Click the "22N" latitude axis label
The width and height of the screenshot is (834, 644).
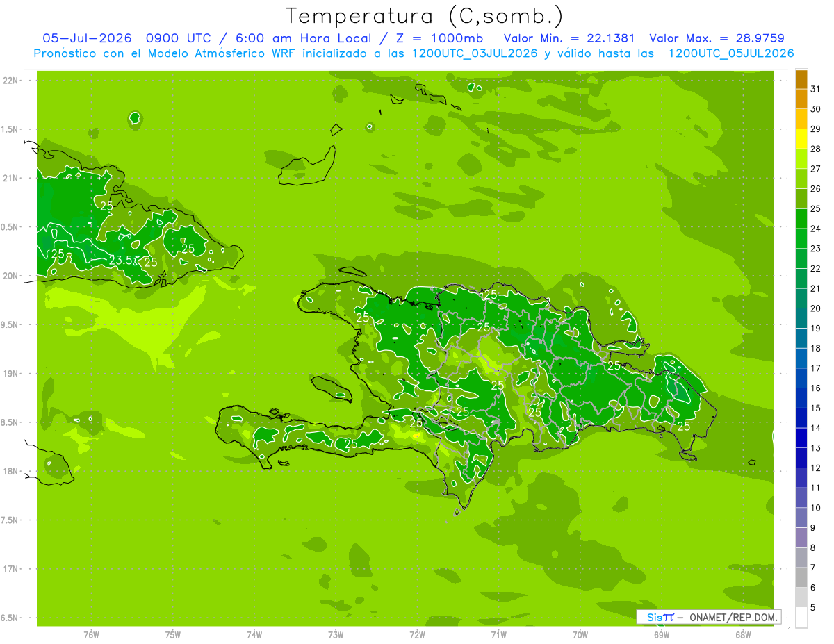point(10,81)
